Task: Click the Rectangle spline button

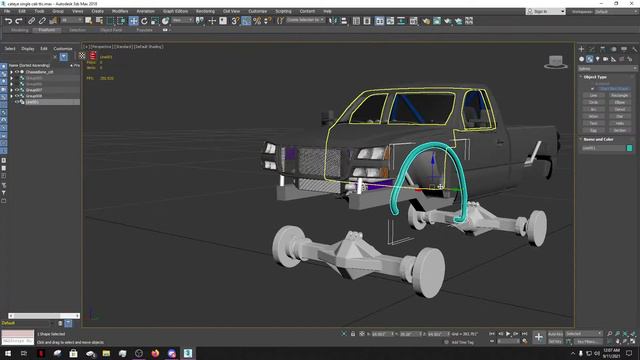Action: 620,96
